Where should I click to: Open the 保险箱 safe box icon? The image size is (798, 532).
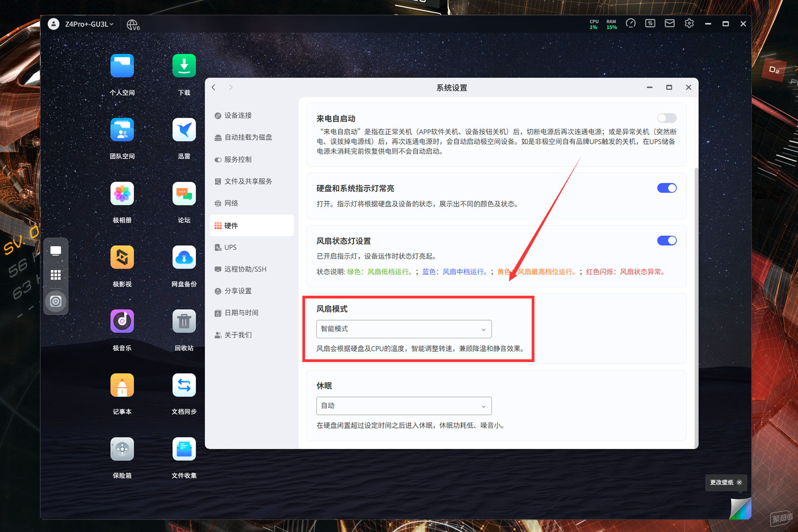pyautogui.click(x=122, y=449)
